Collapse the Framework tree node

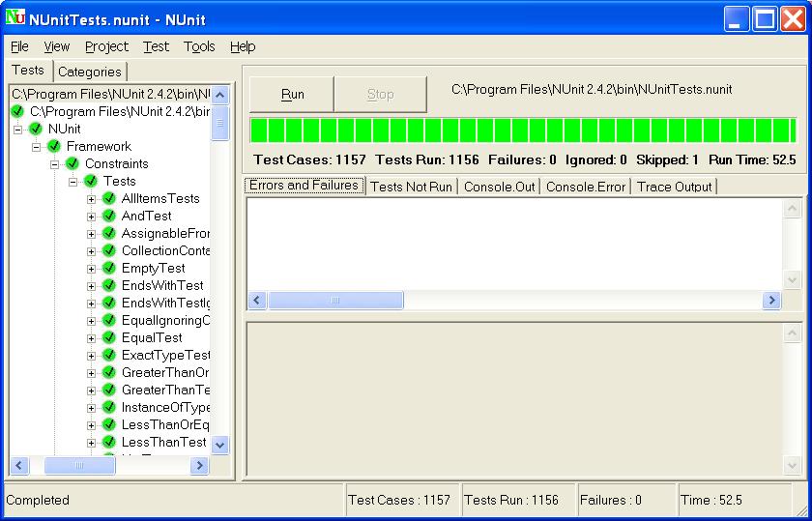click(37, 147)
